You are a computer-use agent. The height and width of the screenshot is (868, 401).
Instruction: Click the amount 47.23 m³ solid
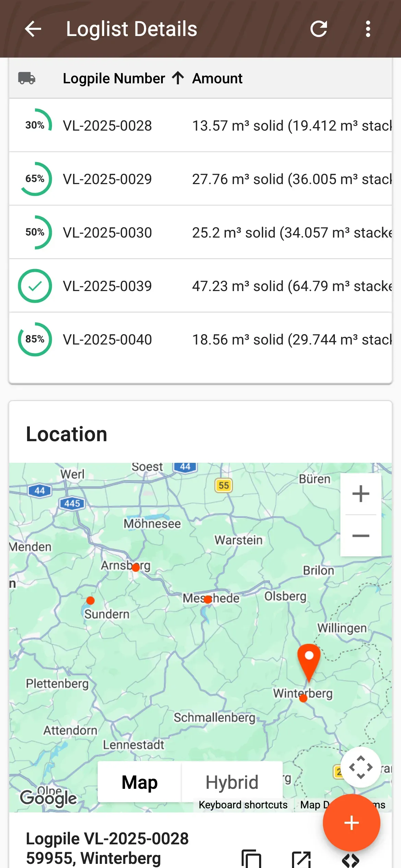point(238,286)
